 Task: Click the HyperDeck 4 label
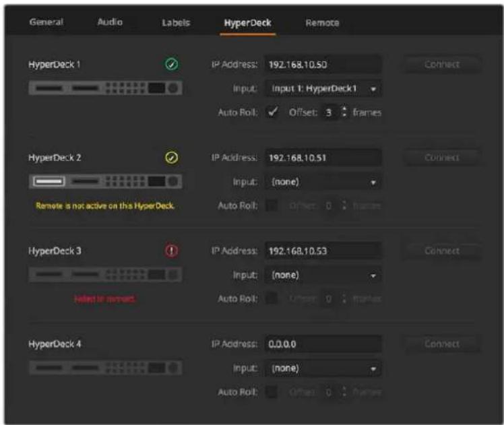pos(55,344)
